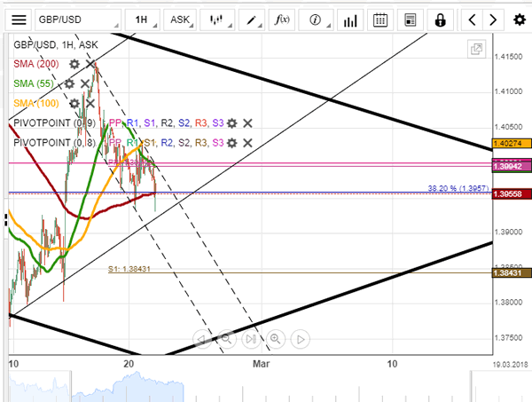Click the GBP/USD, 1H, ASK chart title
The width and height of the screenshot is (532, 402).
tap(56, 44)
